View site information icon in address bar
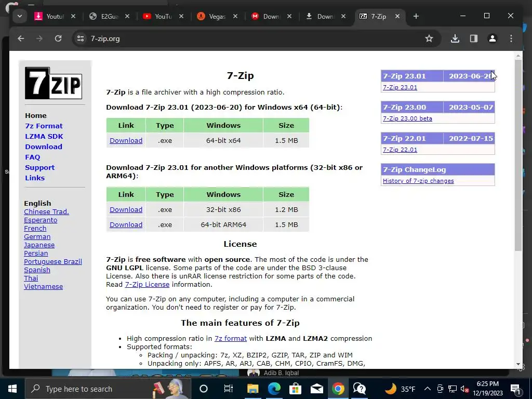This screenshot has width=532, height=399. tap(81, 38)
